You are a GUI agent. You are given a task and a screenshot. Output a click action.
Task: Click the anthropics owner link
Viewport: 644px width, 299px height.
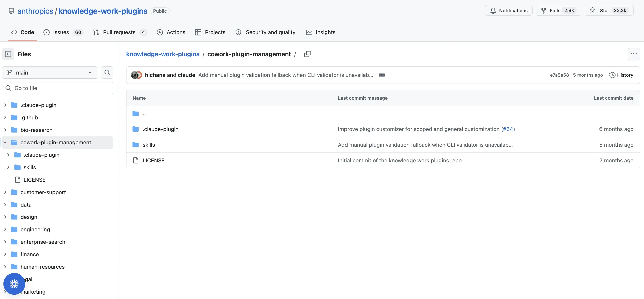coord(35,11)
